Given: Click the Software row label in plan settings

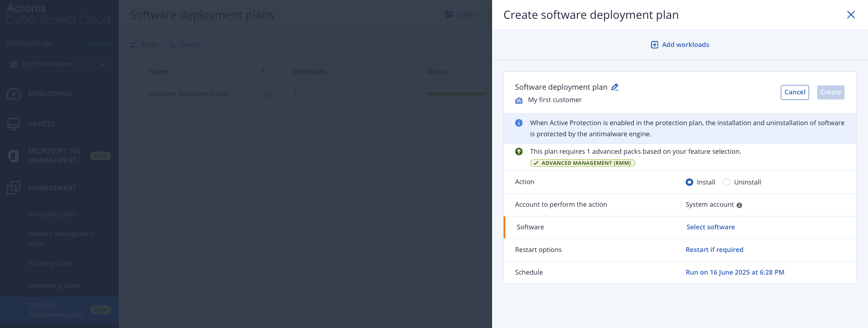Looking at the screenshot, I should coord(530,227).
